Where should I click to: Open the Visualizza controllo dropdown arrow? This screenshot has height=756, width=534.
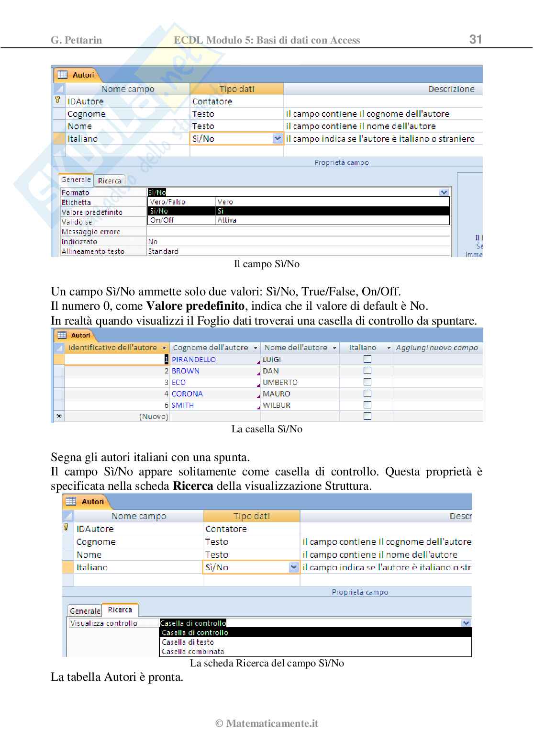pos(466,623)
